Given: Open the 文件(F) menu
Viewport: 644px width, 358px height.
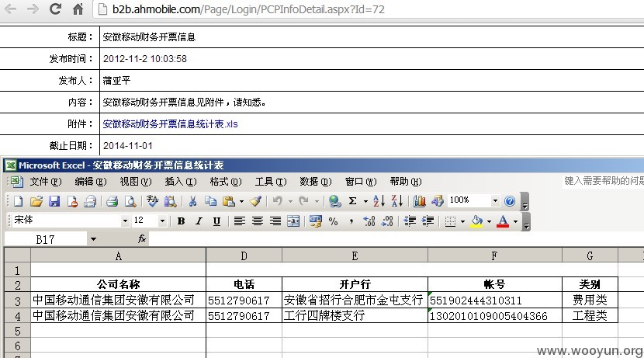Looking at the screenshot, I should (46, 181).
